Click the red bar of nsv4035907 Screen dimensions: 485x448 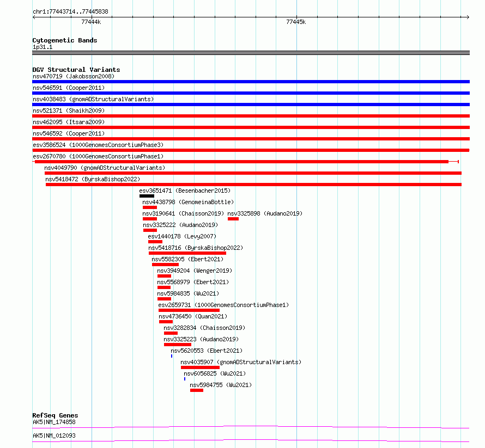(200, 367)
